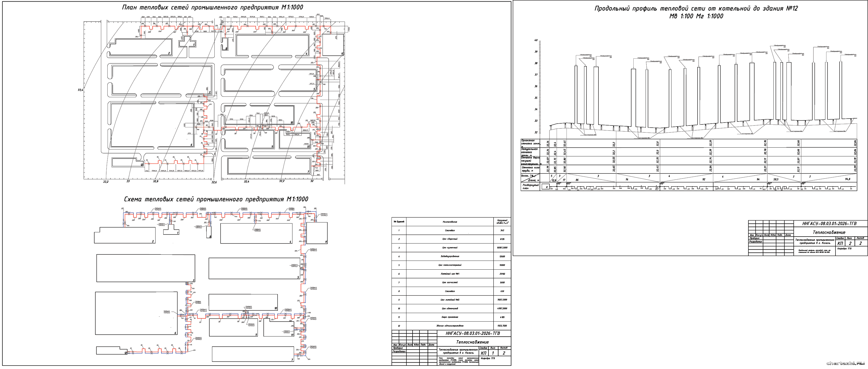Select the 'Заводоуправление' row in building table
The image size is (868, 369).
click(450, 257)
